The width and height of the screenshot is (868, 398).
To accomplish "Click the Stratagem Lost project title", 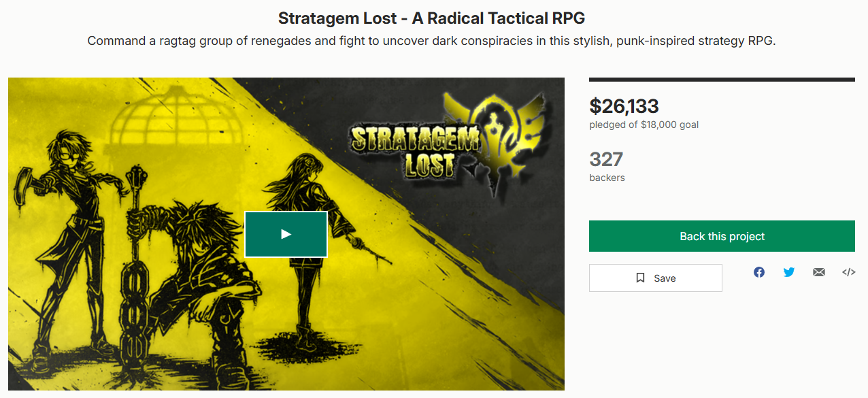I will [432, 18].
